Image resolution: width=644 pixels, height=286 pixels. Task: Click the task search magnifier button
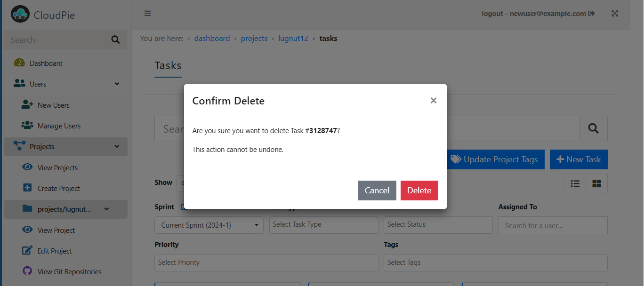coord(594,128)
